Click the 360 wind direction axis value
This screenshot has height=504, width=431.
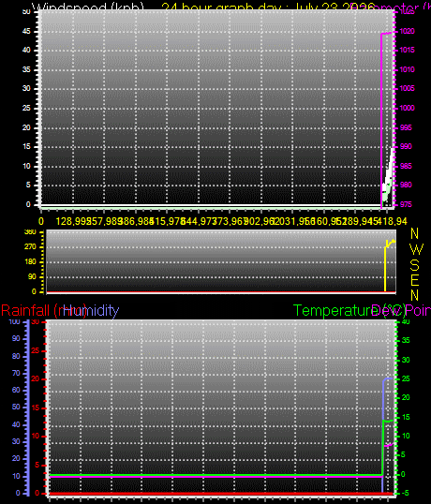(x=30, y=231)
